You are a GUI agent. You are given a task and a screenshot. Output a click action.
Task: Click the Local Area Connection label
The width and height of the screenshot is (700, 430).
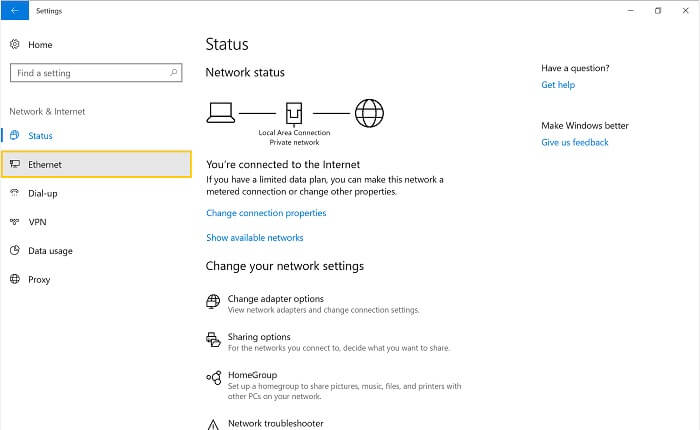click(x=294, y=133)
